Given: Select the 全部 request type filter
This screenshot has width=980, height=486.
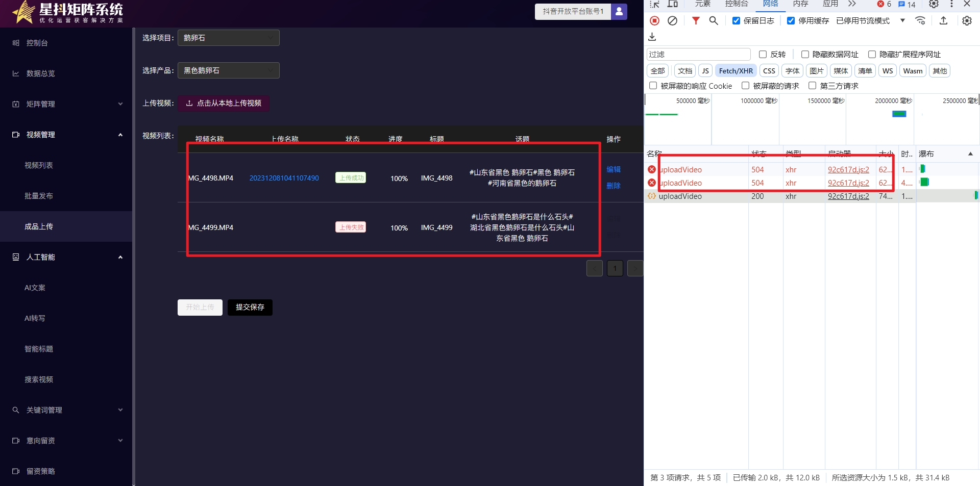Looking at the screenshot, I should coord(658,71).
